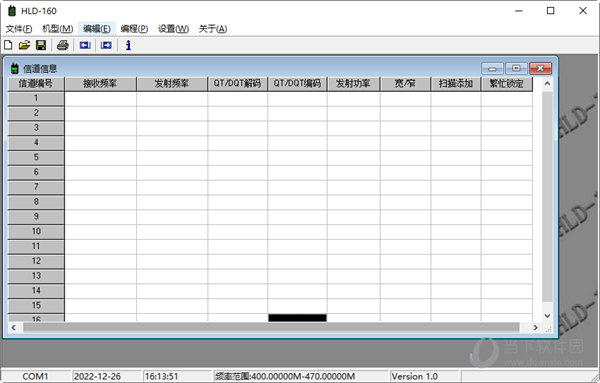Viewport: 600px width, 383px height.
Task: Open the 设置(W) menu
Action: [x=173, y=29]
